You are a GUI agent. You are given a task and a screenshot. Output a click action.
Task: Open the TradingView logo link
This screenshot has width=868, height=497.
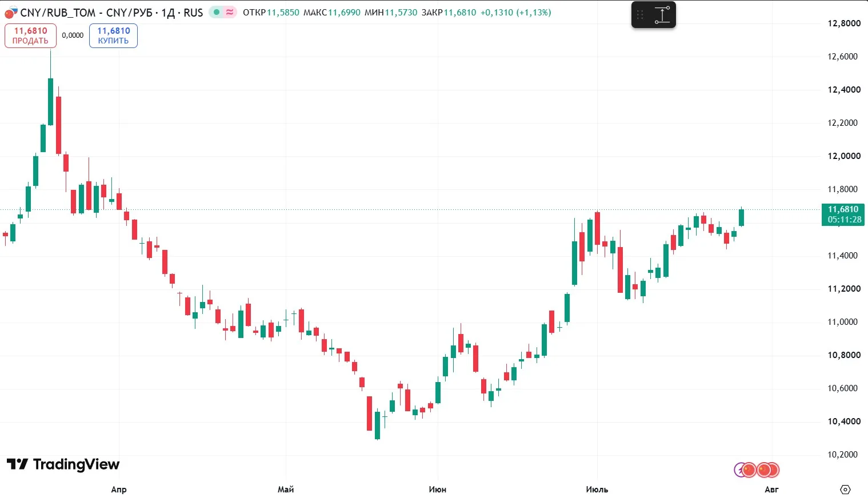[x=63, y=464]
